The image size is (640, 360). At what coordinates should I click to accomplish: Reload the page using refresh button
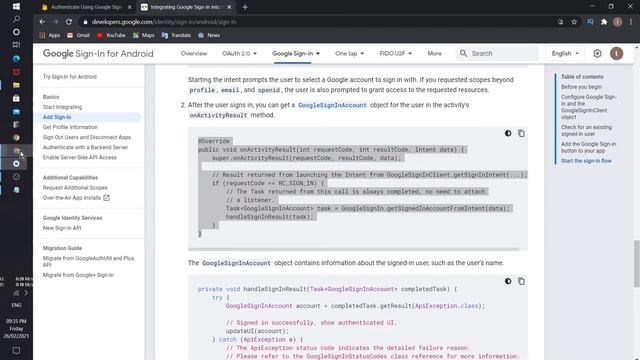pos(69,22)
